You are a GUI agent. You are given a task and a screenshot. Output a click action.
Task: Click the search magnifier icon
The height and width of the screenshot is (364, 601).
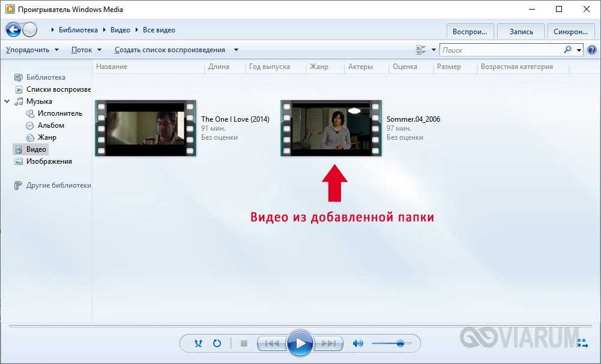567,50
